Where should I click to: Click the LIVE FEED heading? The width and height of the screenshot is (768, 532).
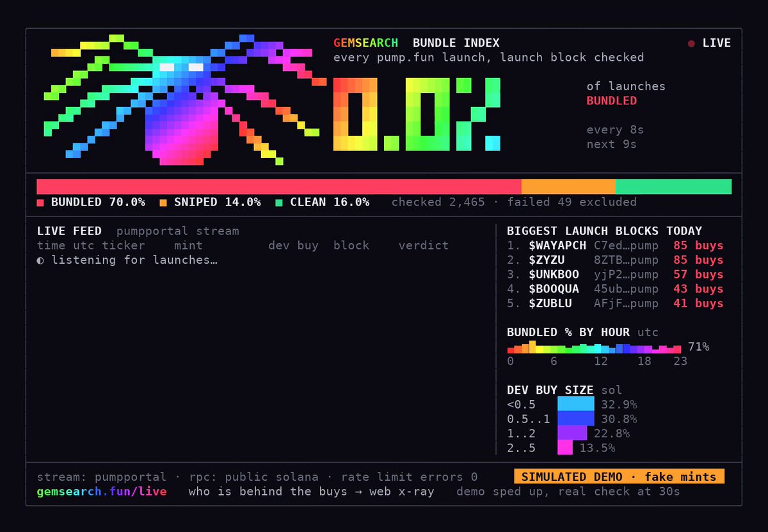pyautogui.click(x=69, y=231)
